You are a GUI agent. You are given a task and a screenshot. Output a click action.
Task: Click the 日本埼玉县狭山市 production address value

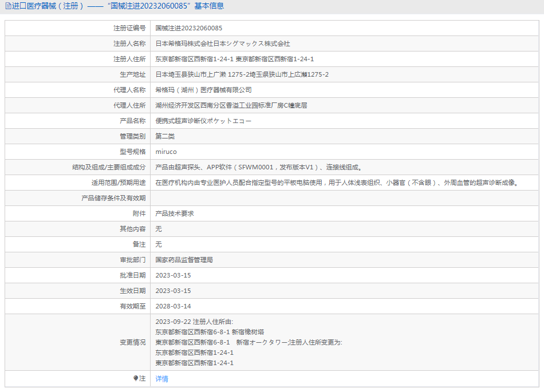(242, 74)
